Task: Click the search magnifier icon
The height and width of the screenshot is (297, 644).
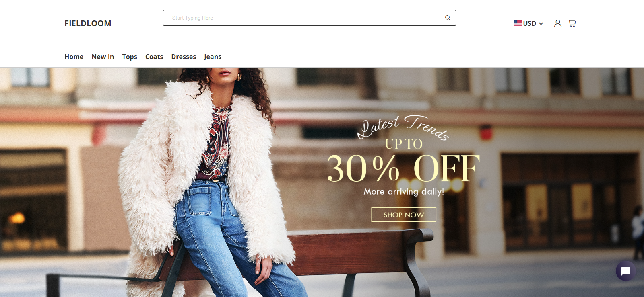Action: (x=447, y=18)
